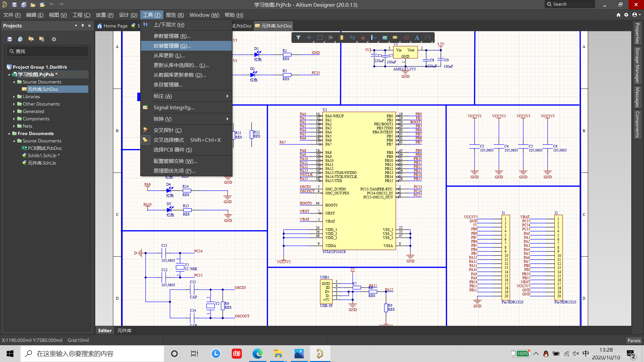This screenshot has width=644, height=362.
Task: Switch to the 元件库 tab at bottom
Action: [124, 330]
